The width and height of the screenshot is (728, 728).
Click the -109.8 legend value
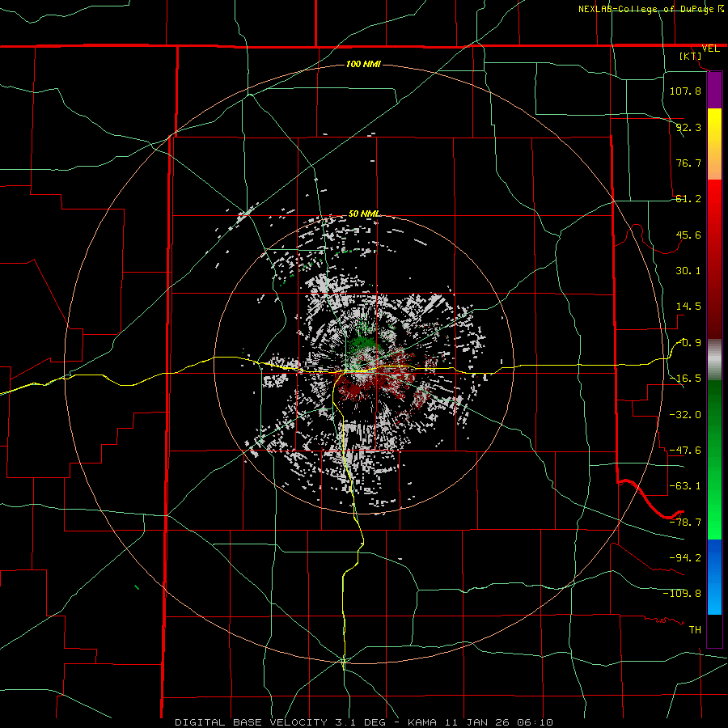tap(682, 594)
